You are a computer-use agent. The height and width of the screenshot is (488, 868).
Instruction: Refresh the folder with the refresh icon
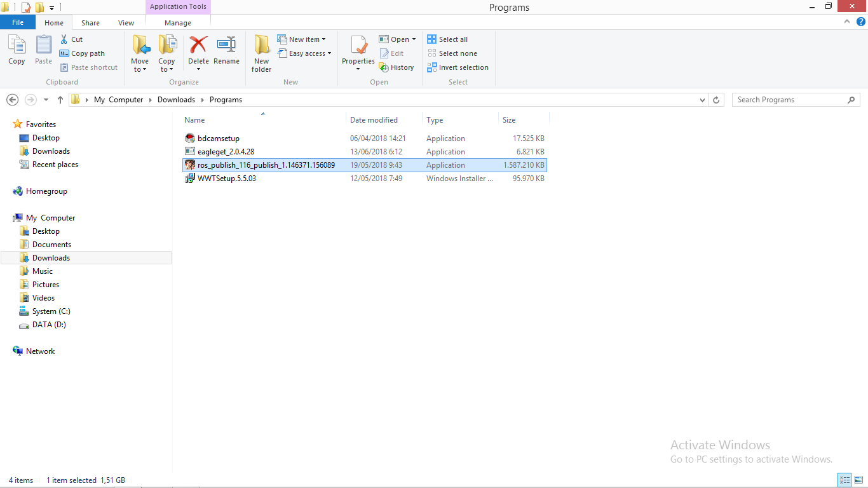pyautogui.click(x=717, y=100)
